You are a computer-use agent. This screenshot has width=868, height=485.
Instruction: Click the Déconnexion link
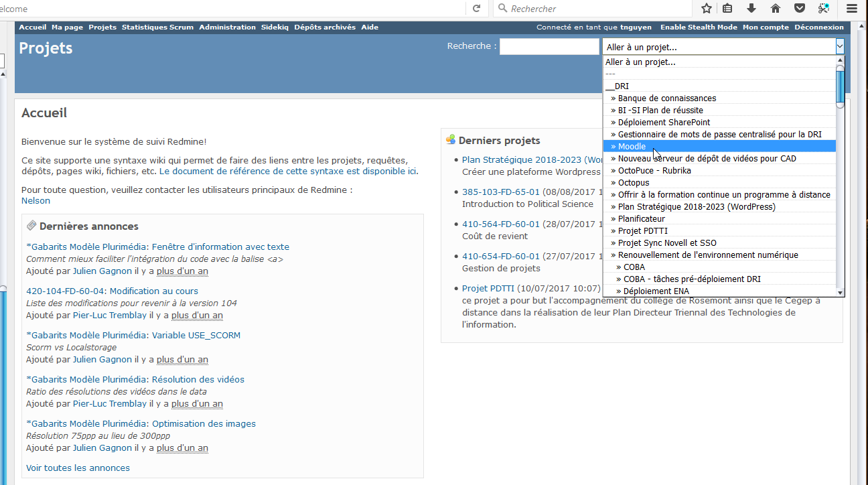(819, 27)
